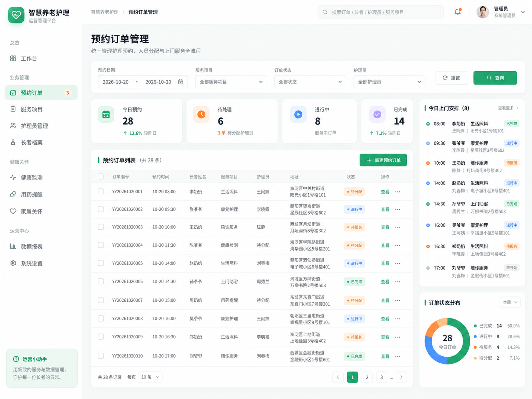The image size is (532, 399).
Task: Open 护理员管理 in the sidebar
Action: pos(41,126)
